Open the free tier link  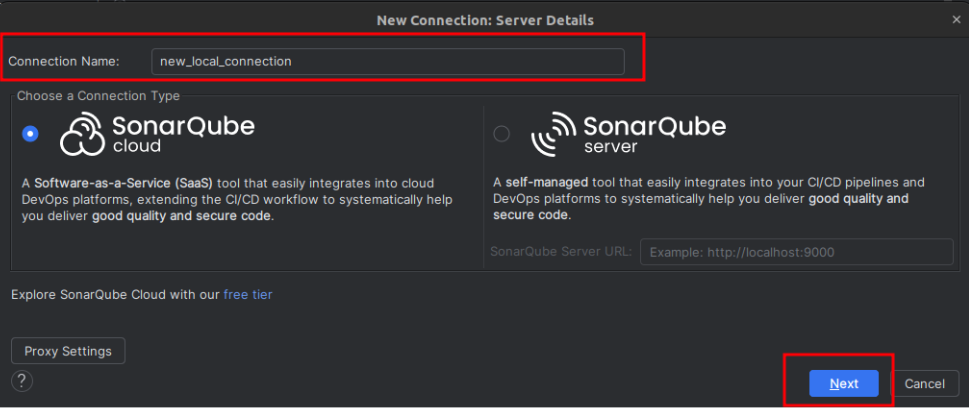point(248,295)
